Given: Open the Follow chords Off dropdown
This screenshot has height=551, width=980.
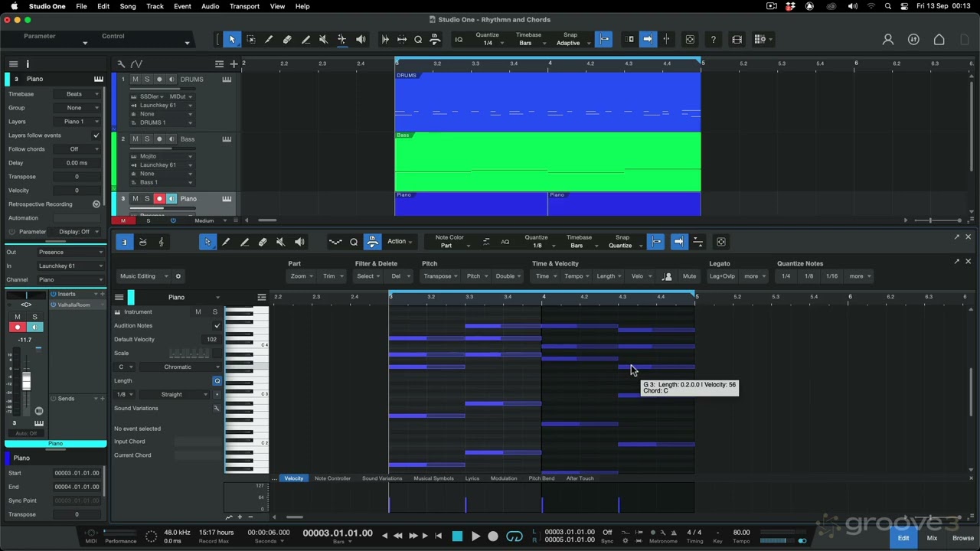Looking at the screenshot, I should [78, 149].
